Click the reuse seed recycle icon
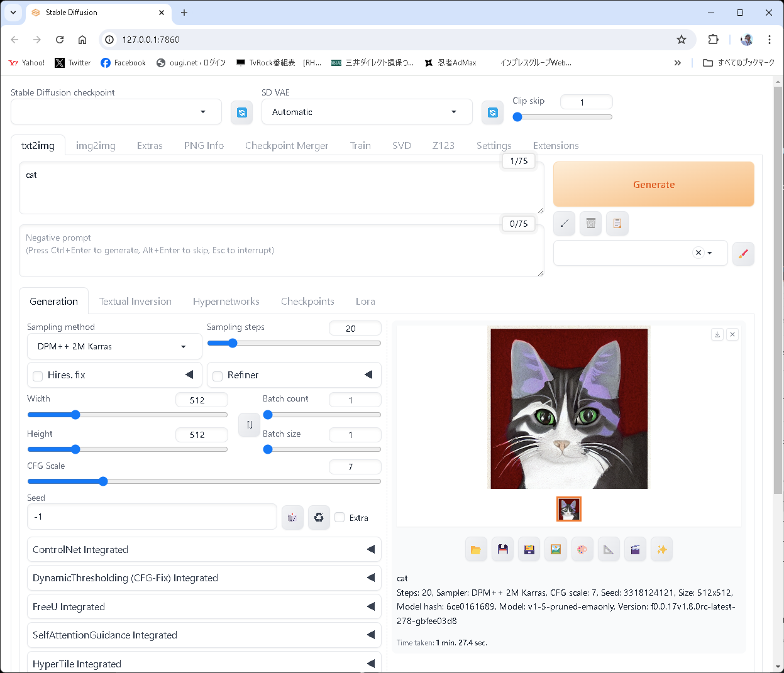784x673 pixels. coord(319,517)
